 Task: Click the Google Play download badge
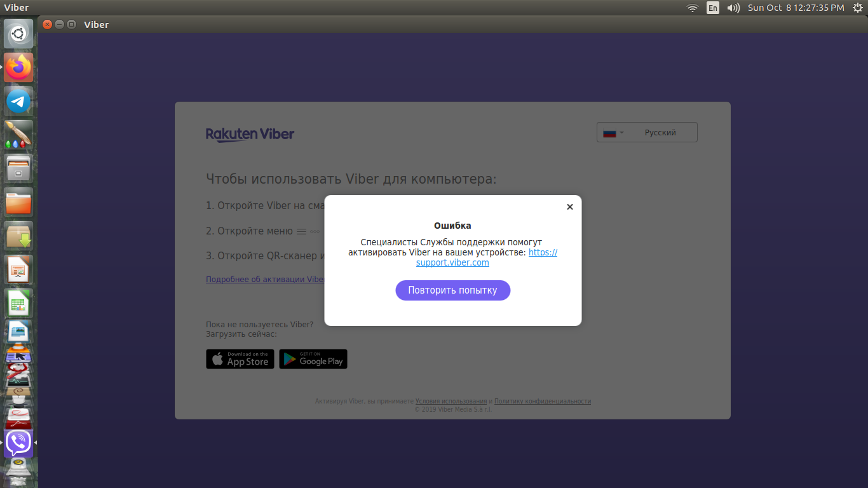[313, 359]
